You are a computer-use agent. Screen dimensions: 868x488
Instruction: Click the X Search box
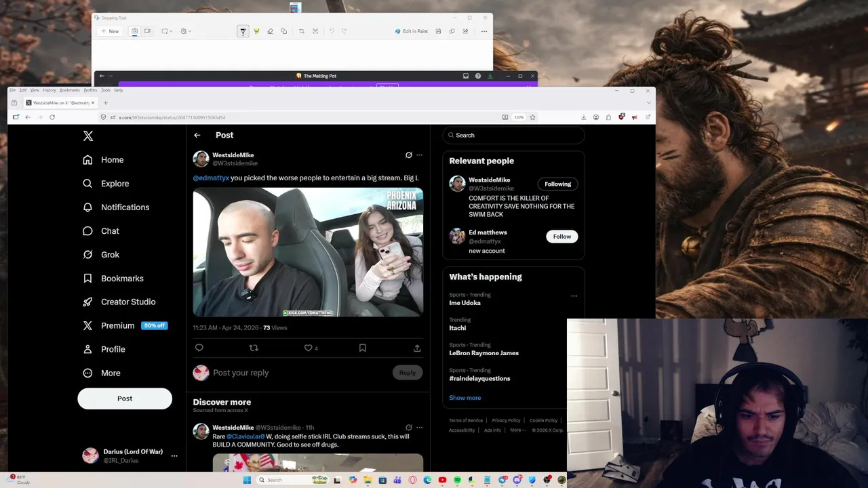pyautogui.click(x=513, y=136)
